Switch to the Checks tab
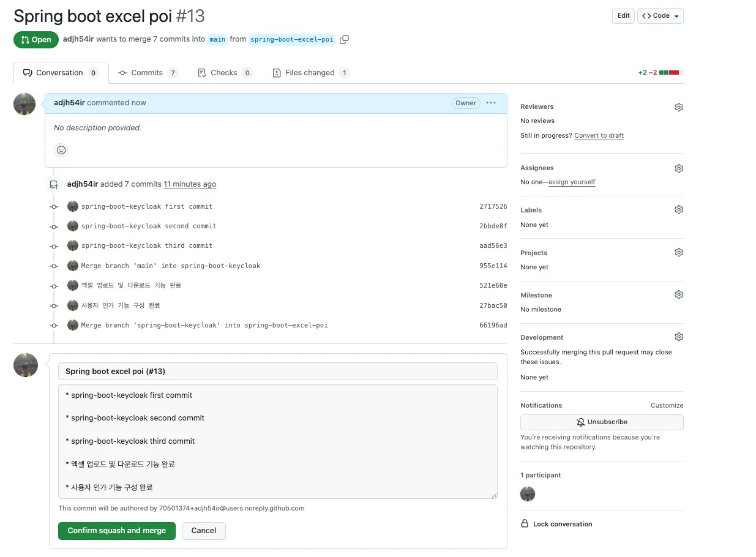This screenshot has width=756, height=557. click(225, 73)
